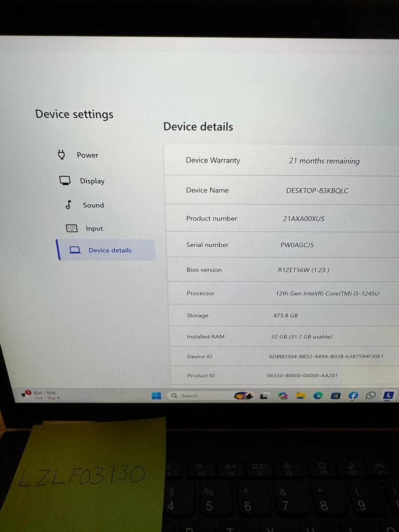Open Facebook from taskbar

tap(353, 395)
